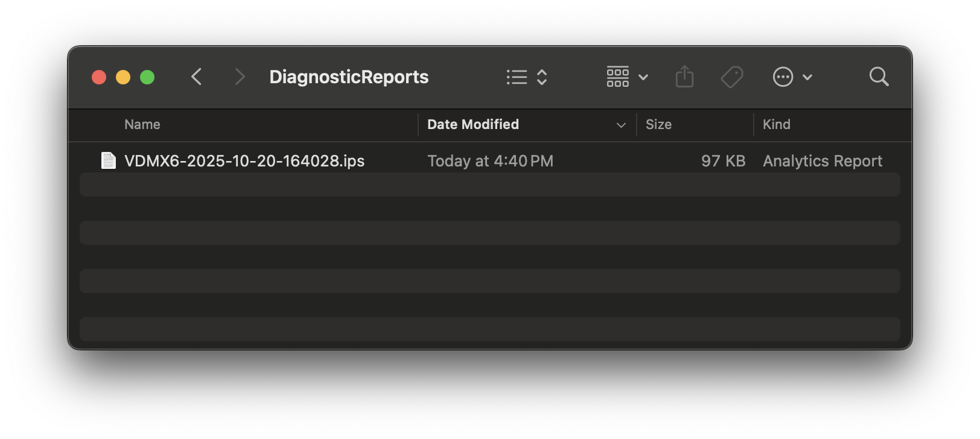The image size is (980, 439).
Task: Select the VDMX6-2025-10-20-164028.ips file
Action: [244, 160]
